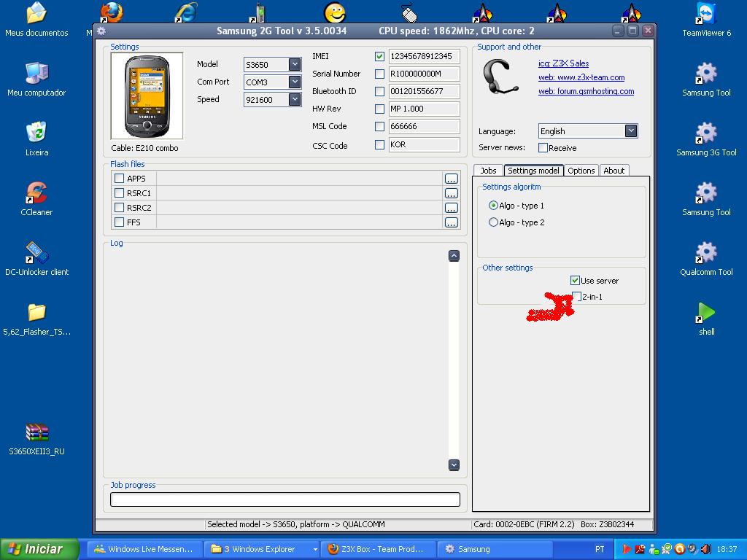The height and width of the screenshot is (560, 747).
Task: Open the About tab
Action: click(x=614, y=171)
